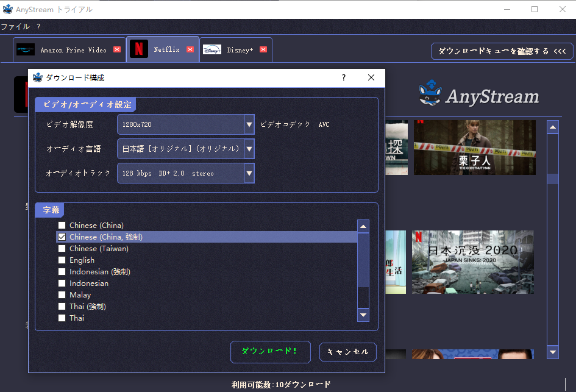This screenshot has width=576, height=392.
Task: Click the ビデオコデック AVC label
Action: click(295, 124)
